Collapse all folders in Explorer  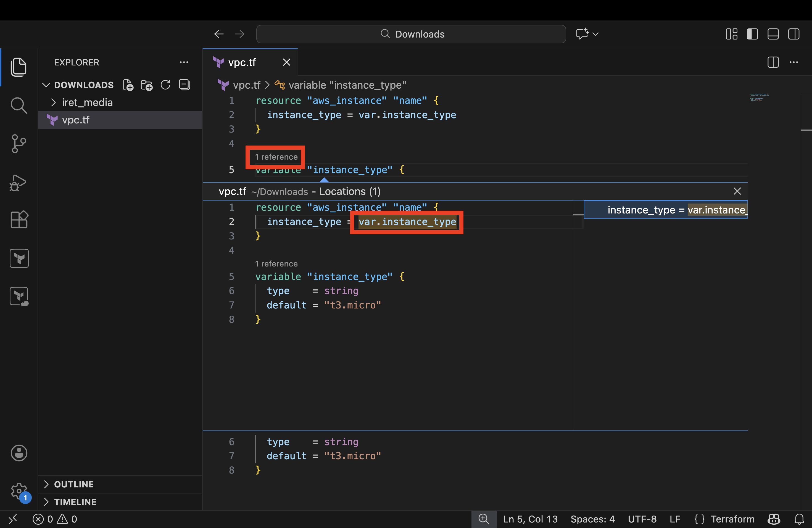click(x=184, y=85)
